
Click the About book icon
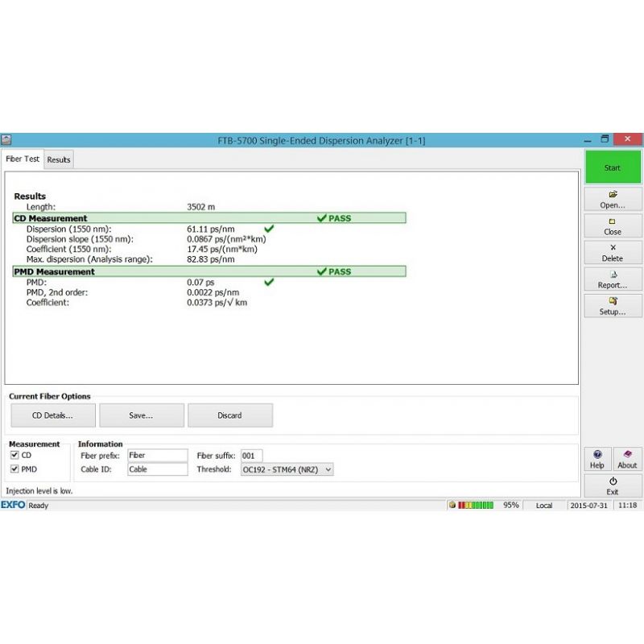(627, 459)
